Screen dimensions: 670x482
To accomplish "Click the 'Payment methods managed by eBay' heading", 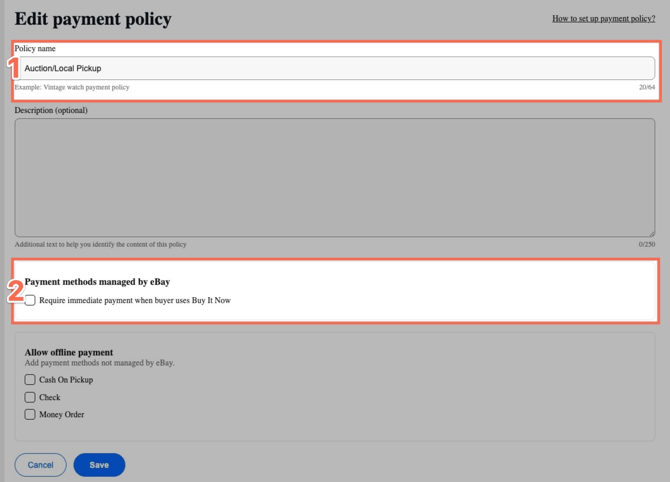I will point(97,282).
